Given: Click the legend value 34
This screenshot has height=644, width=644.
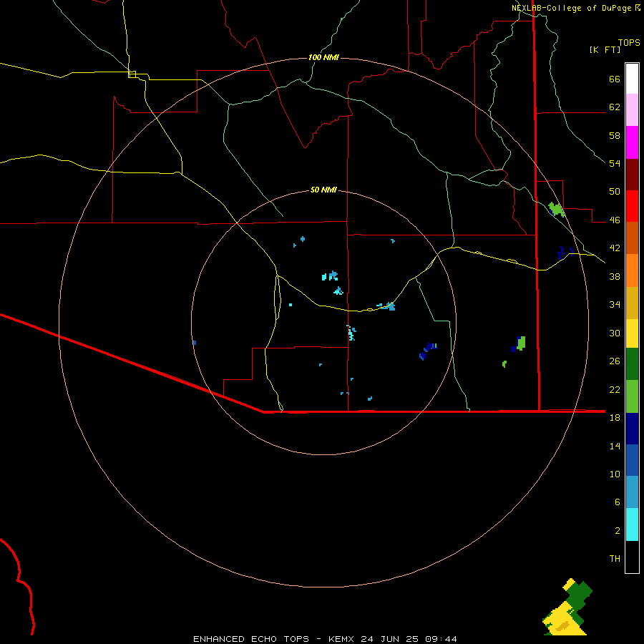Looking at the screenshot, I should [615, 304].
